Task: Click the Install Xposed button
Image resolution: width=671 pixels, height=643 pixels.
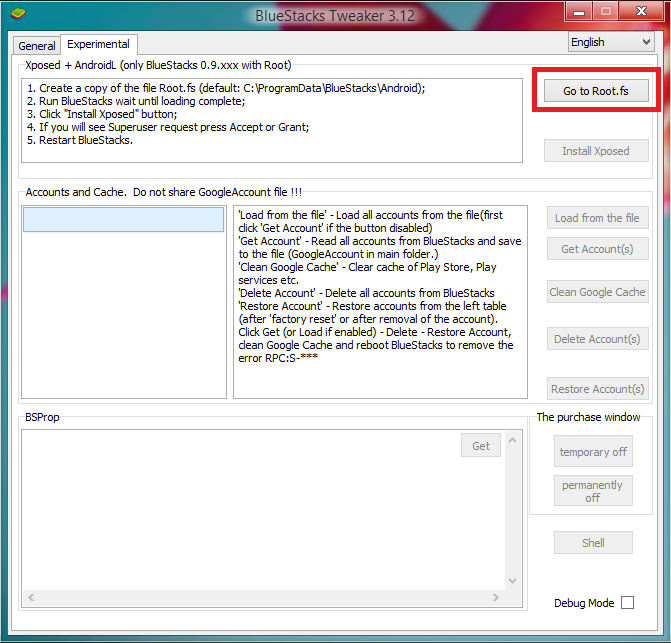Action: point(596,151)
